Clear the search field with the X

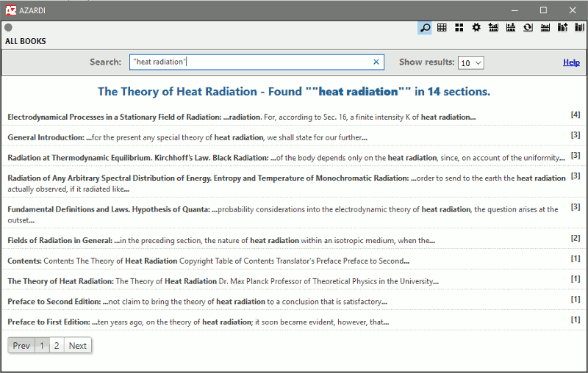click(376, 62)
